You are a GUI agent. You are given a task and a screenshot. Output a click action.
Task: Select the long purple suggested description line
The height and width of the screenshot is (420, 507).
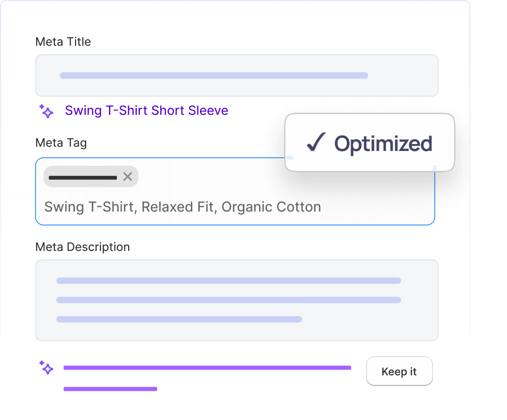pos(207,367)
